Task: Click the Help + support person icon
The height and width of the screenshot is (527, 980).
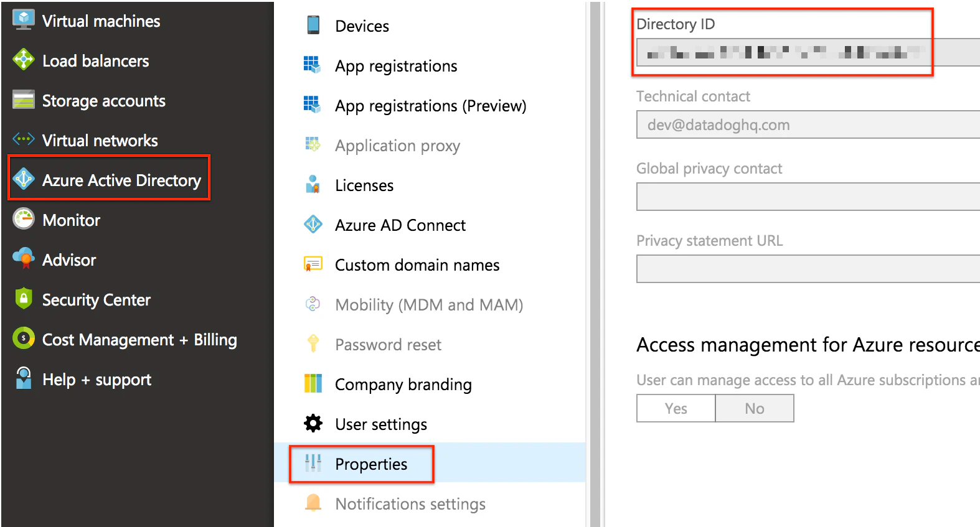Action: [24, 378]
